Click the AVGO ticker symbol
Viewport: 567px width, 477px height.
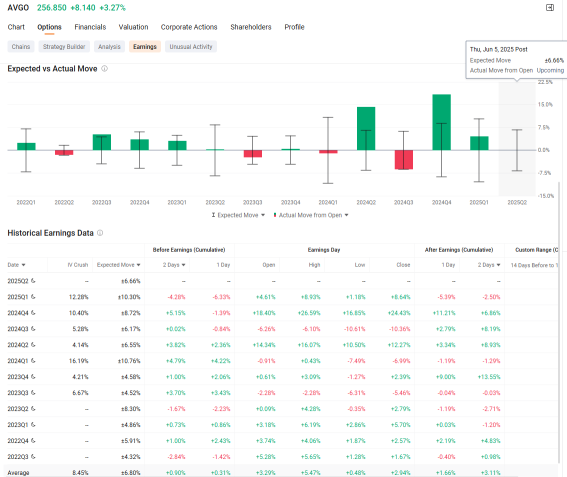[x=18, y=8]
